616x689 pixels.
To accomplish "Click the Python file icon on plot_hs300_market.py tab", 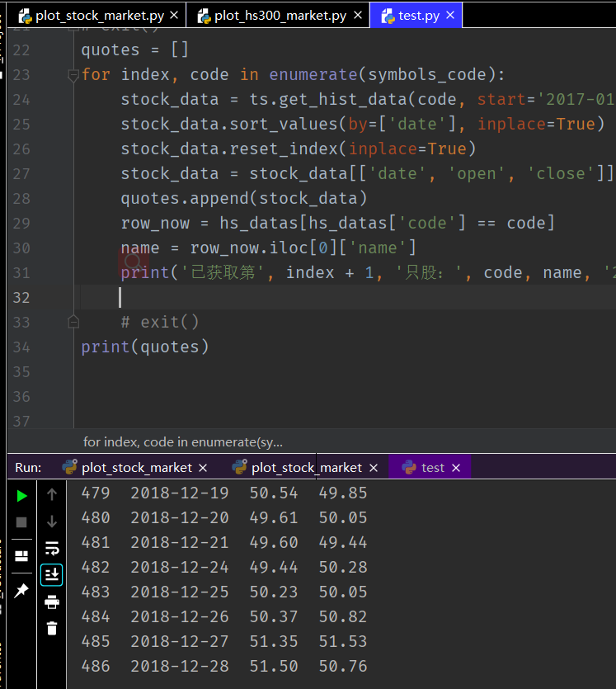I will click(205, 17).
